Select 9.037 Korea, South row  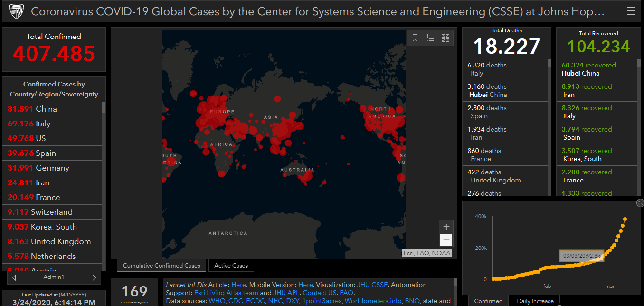point(52,227)
